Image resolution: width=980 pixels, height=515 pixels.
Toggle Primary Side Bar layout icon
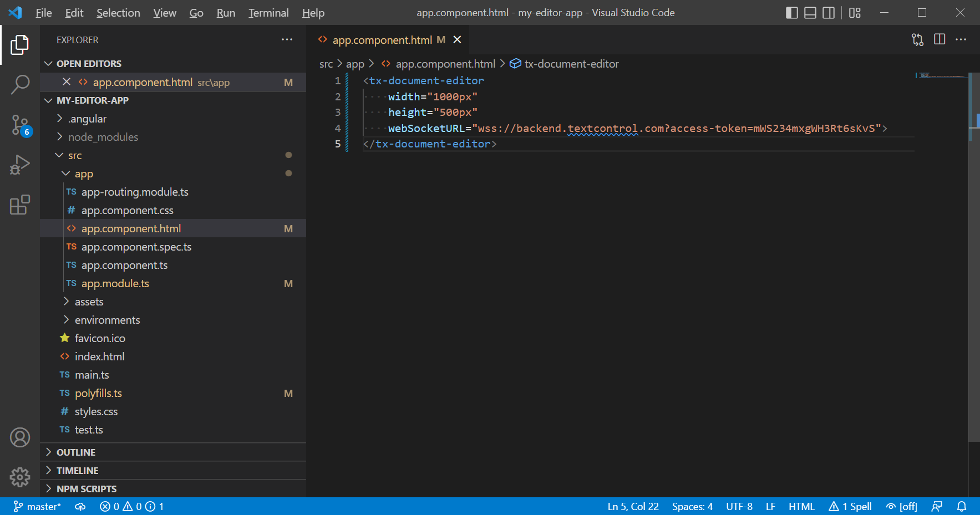tap(792, 13)
